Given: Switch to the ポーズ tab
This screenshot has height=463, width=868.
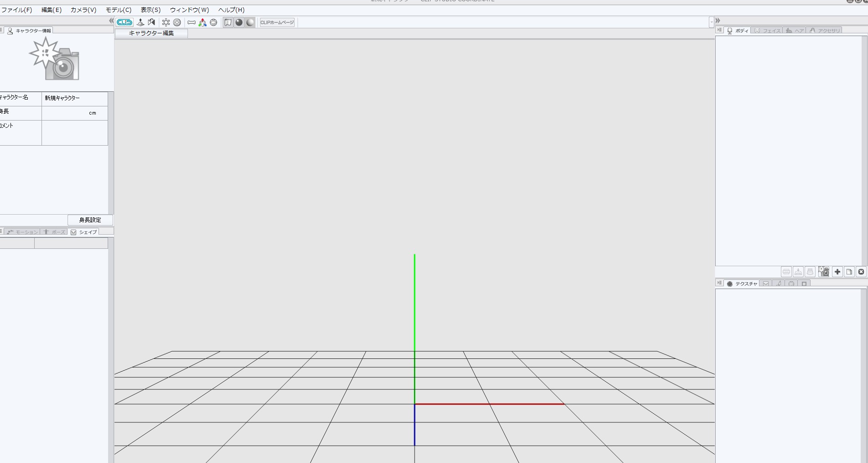Looking at the screenshot, I should pos(54,232).
